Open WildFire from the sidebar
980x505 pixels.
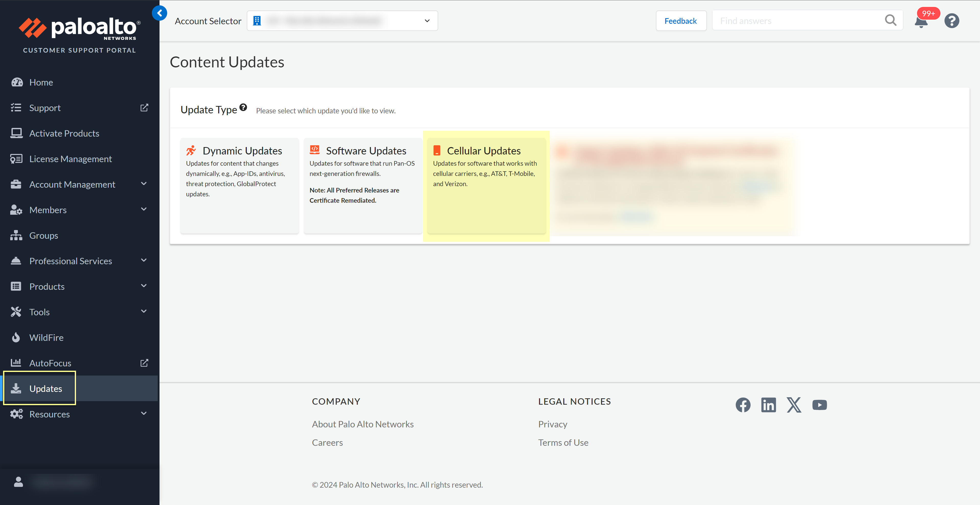46,338
